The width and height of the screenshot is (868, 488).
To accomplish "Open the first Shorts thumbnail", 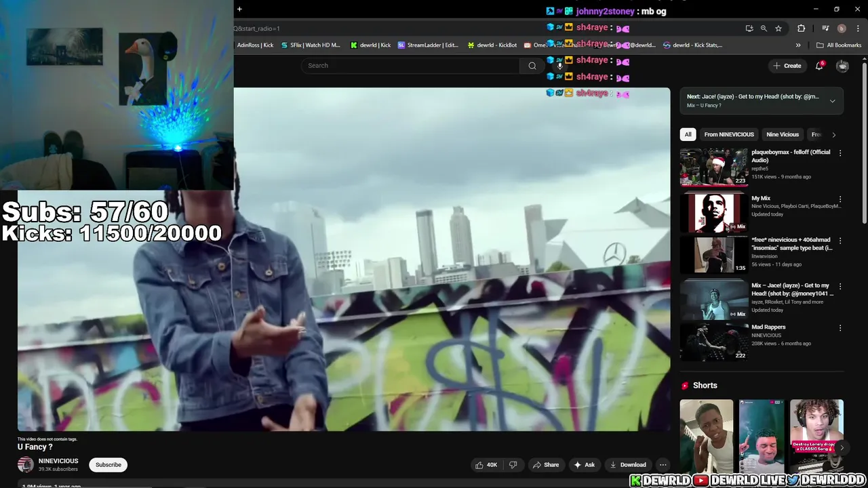I will point(707,436).
